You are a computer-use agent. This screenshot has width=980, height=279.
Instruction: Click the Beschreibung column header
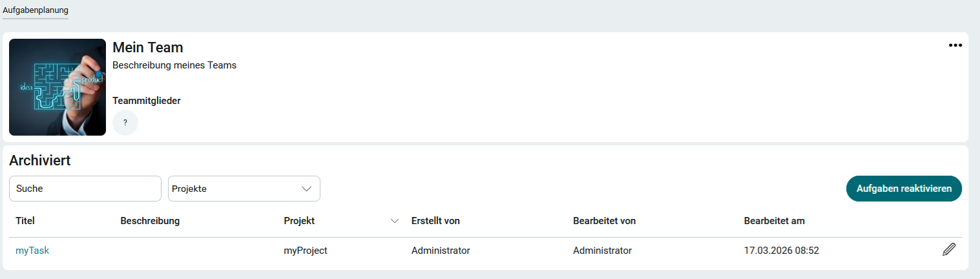(x=150, y=221)
